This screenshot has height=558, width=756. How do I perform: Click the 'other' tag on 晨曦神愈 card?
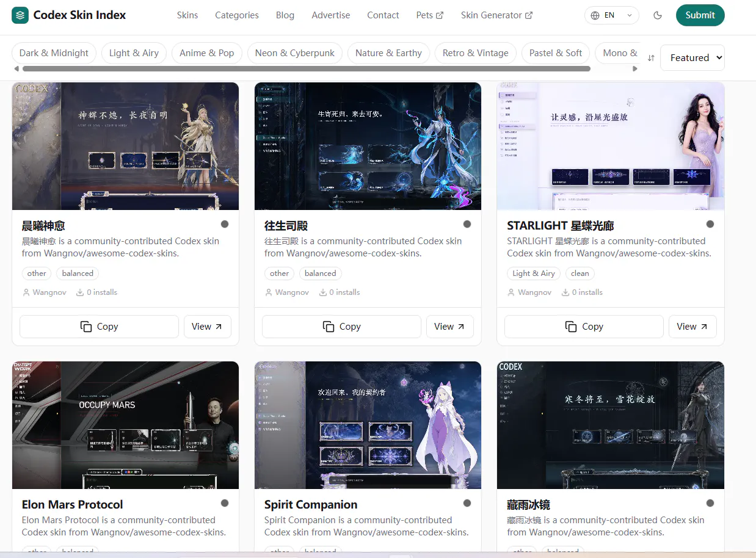37,274
